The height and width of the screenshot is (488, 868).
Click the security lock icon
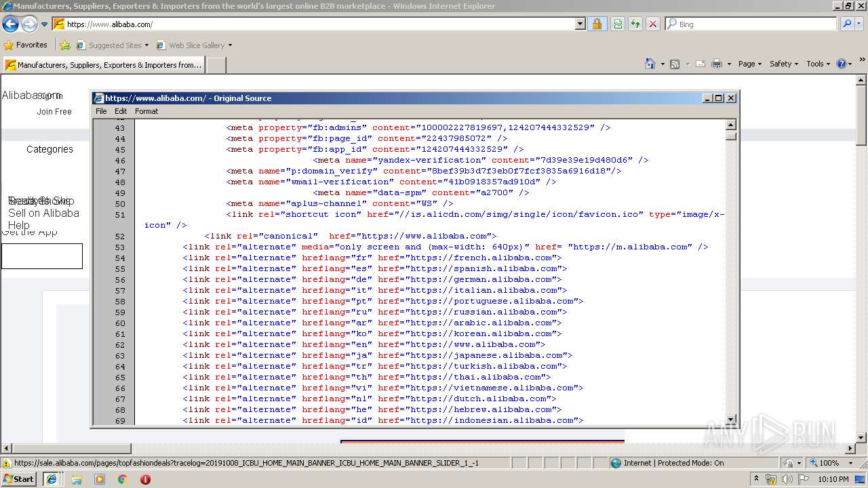pos(597,24)
